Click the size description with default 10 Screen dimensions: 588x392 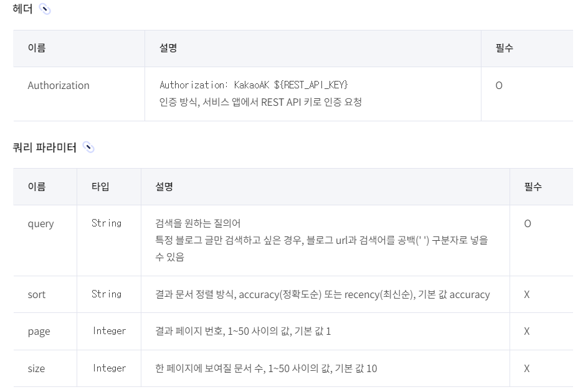tap(266, 368)
